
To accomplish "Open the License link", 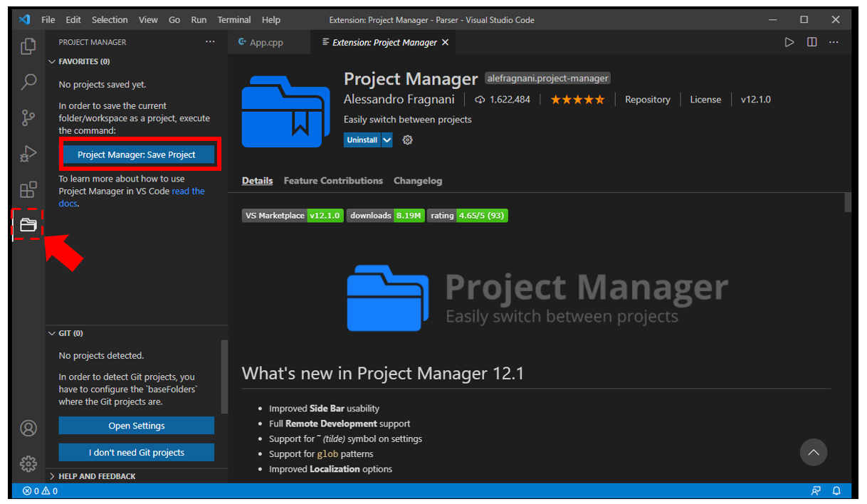I will click(705, 100).
